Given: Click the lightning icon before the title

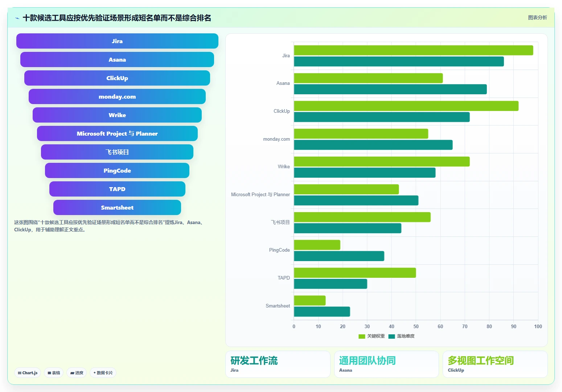Looking at the screenshot, I should click(17, 18).
